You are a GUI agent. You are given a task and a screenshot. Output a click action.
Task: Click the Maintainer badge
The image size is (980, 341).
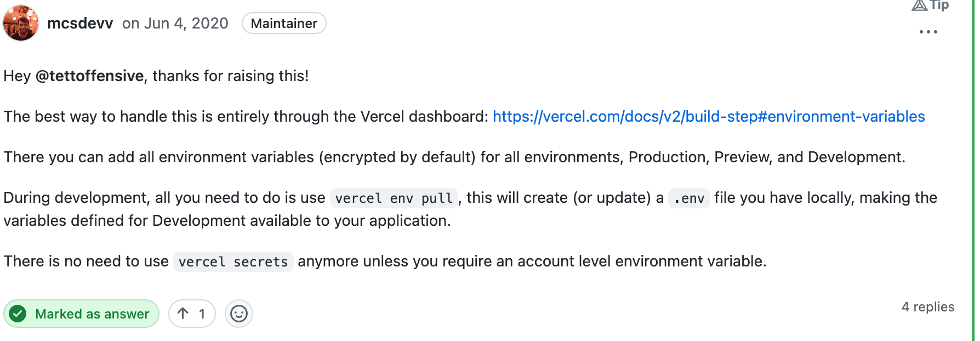(283, 23)
